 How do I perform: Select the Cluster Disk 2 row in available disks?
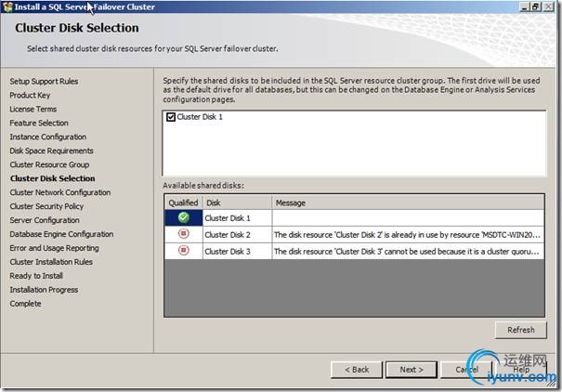coord(354,235)
